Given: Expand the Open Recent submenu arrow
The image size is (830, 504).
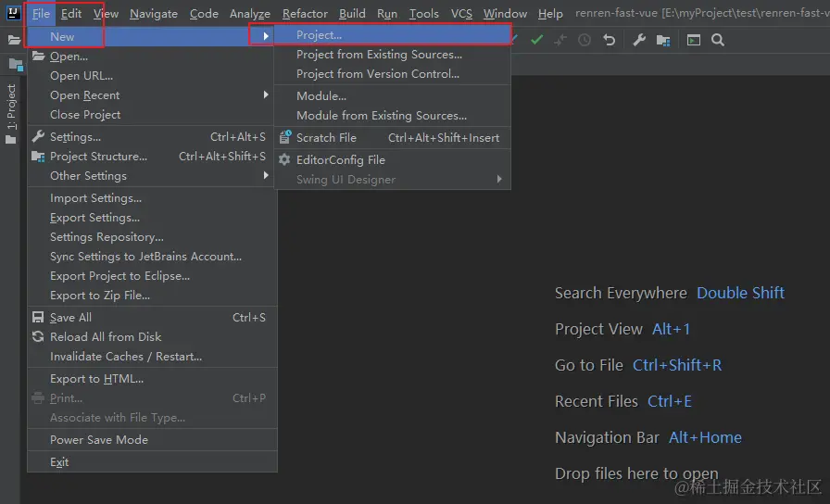Looking at the screenshot, I should (266, 94).
